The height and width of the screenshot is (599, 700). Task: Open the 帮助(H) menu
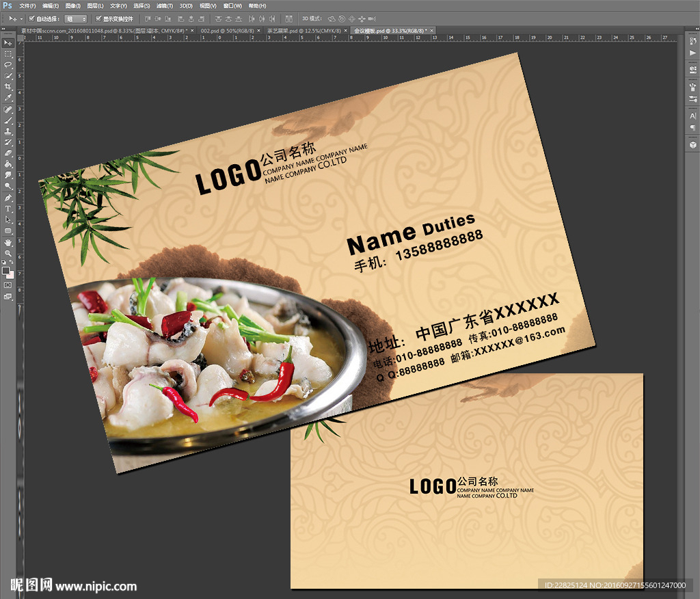pyautogui.click(x=257, y=5)
